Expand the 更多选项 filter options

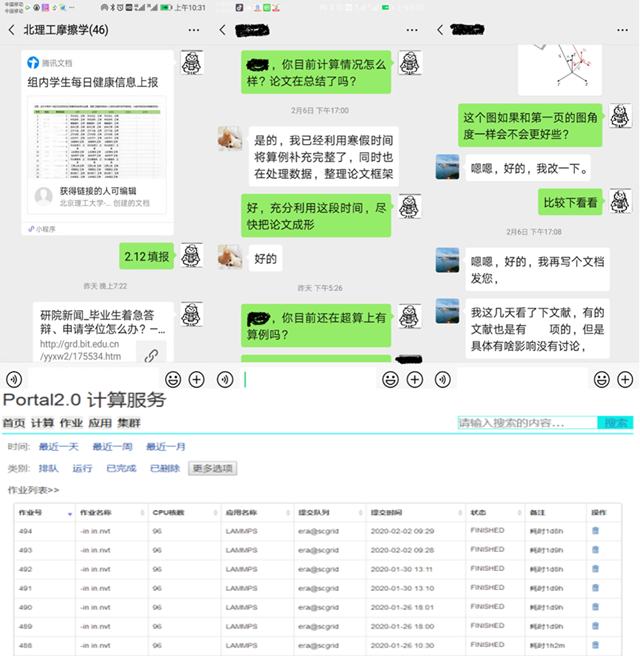211,468
